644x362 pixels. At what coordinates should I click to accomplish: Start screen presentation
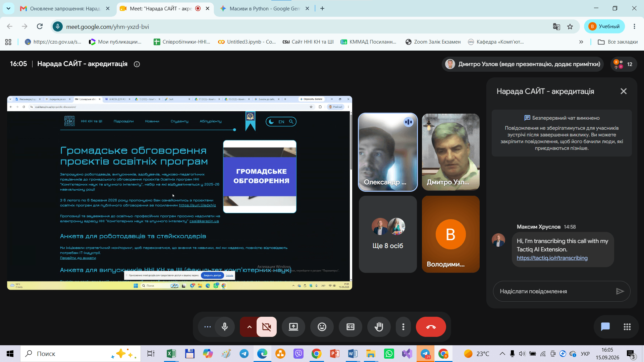pyautogui.click(x=293, y=327)
